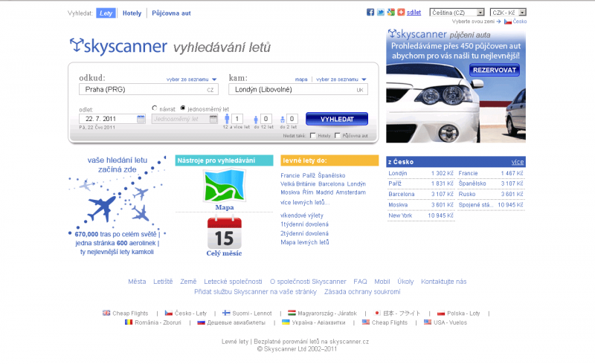Click the Facebook share icon
Screen dimensions: 595x364
click(x=370, y=13)
